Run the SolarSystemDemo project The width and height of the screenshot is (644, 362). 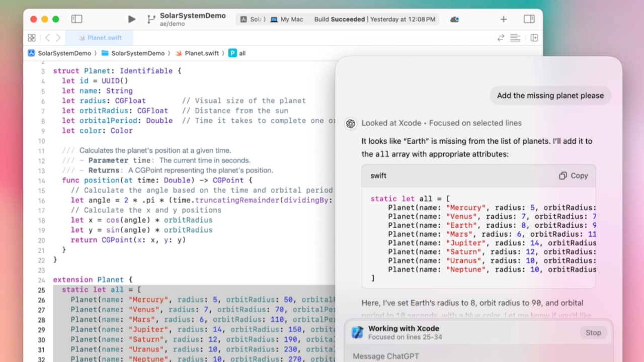tap(132, 19)
